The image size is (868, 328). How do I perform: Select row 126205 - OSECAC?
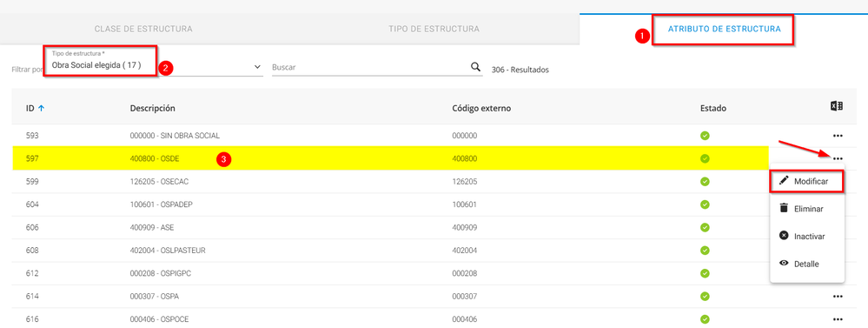(434, 181)
